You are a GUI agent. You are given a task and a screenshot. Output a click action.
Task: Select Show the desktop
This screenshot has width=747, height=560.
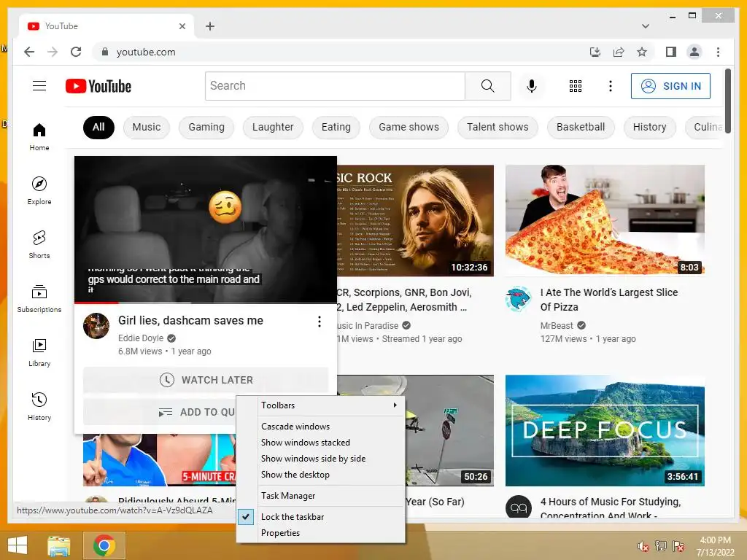tap(321, 475)
